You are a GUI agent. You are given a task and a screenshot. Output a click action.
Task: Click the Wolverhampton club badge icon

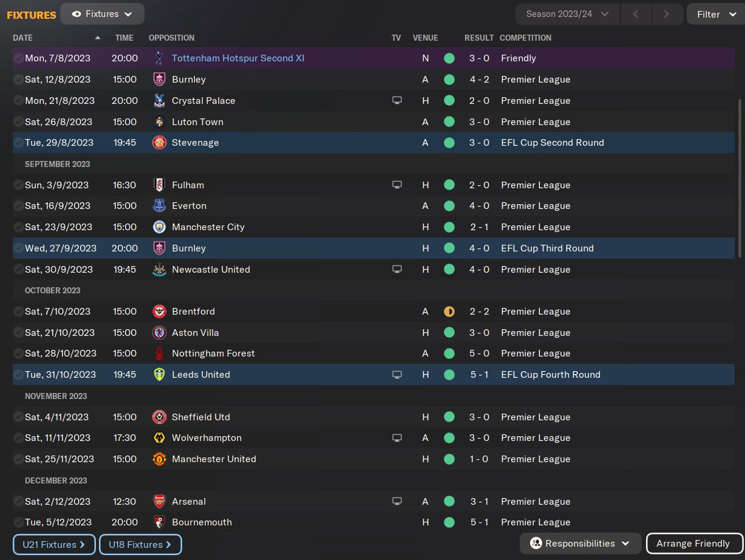click(159, 438)
